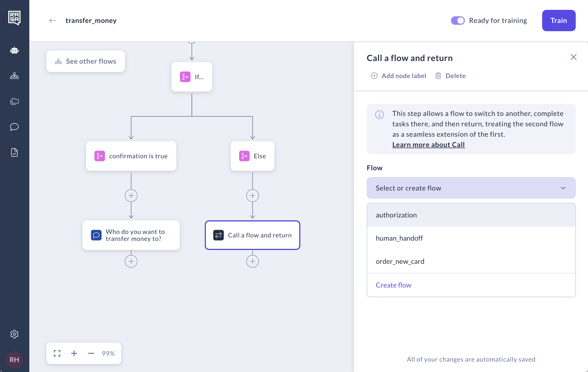Open the Learn more about Call link
The image size is (588, 372).
(x=428, y=145)
